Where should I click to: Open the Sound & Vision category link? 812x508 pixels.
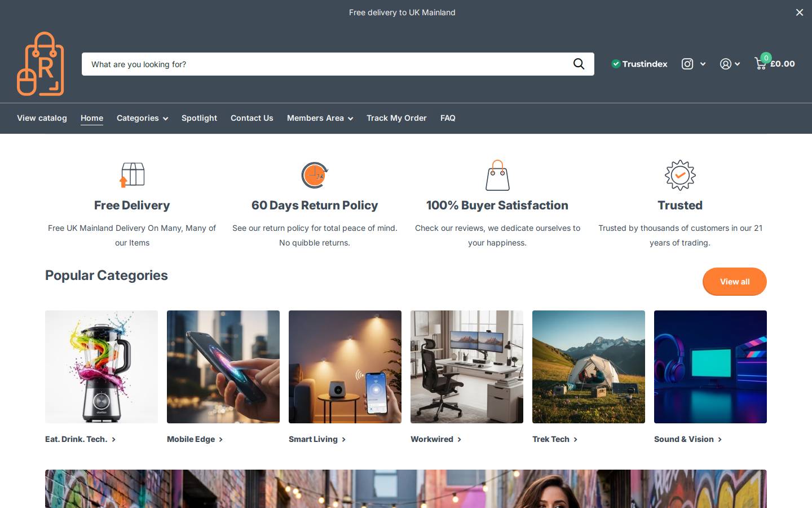[x=684, y=439]
